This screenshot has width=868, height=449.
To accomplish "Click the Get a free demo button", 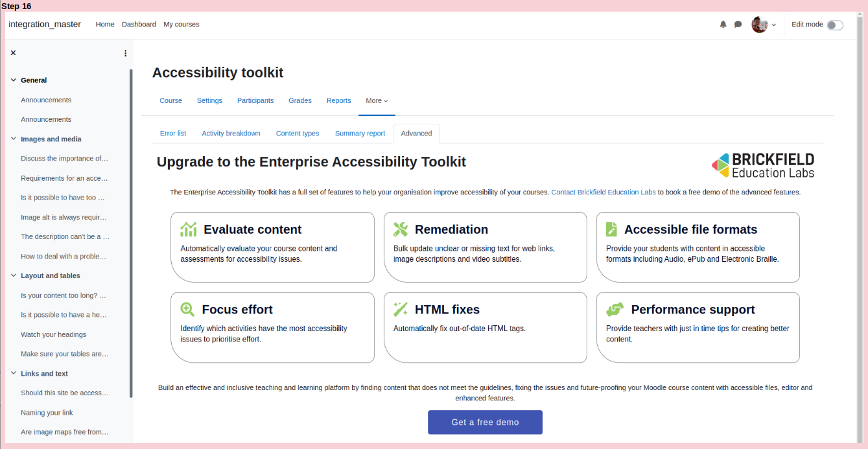I will [485, 422].
